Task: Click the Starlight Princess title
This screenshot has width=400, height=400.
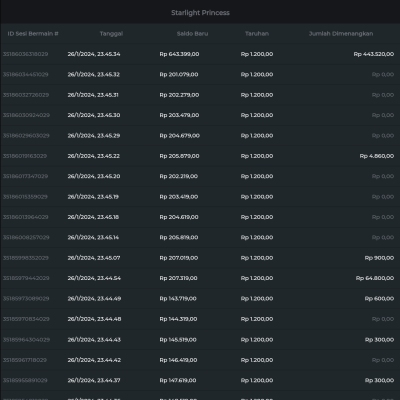Action: (x=200, y=13)
